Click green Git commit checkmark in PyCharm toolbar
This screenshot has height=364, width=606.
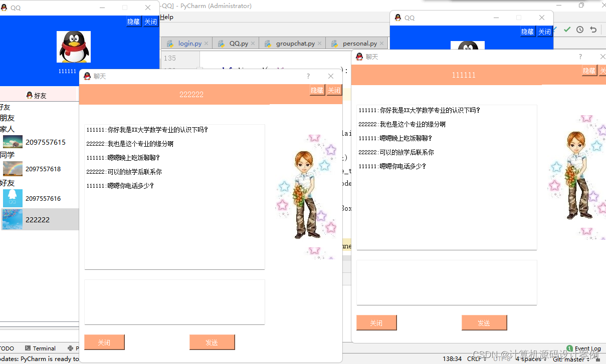coord(567,30)
